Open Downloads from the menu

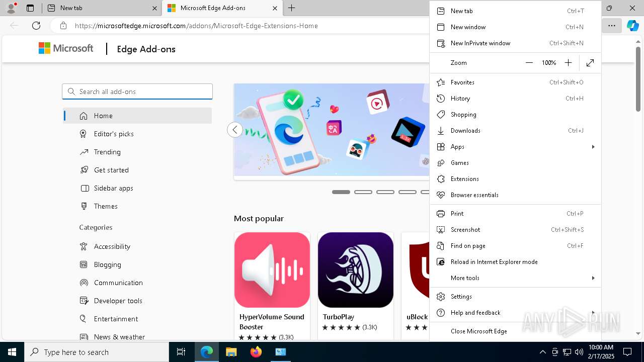516,131
